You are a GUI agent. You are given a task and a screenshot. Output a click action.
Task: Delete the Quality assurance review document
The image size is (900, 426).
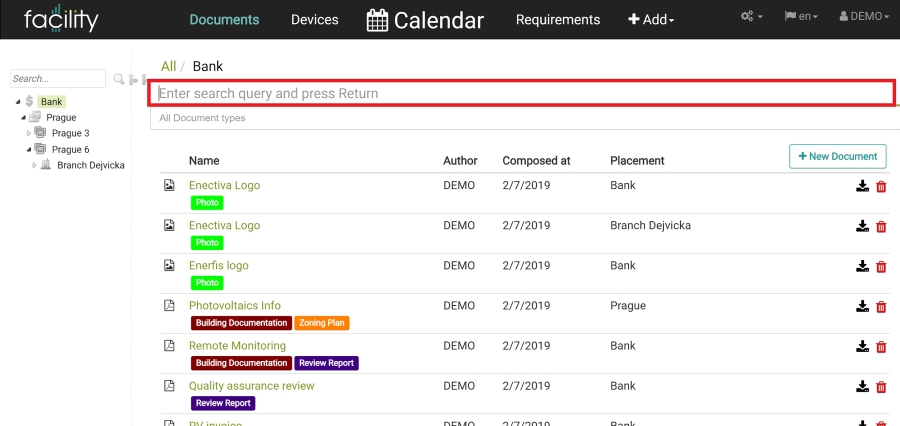(881, 387)
